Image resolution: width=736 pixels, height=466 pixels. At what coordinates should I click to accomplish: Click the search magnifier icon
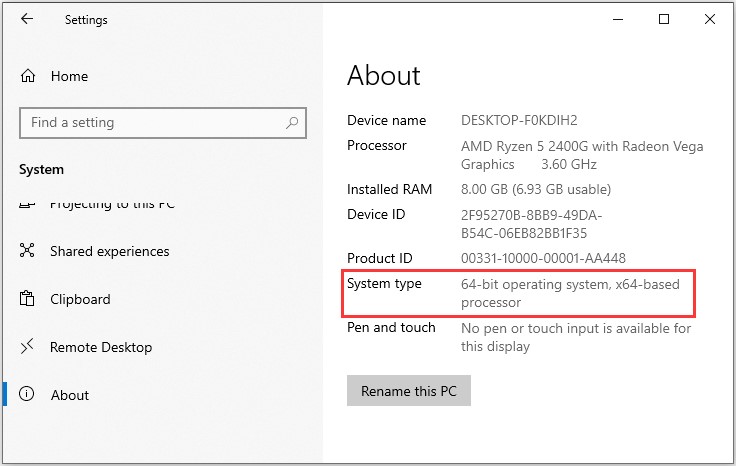point(292,123)
